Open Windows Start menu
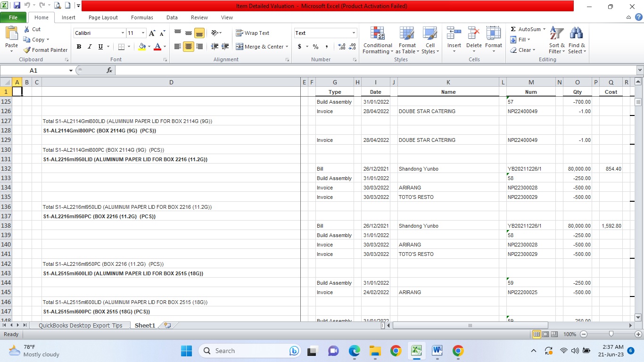This screenshot has width=644, height=362. click(x=187, y=351)
